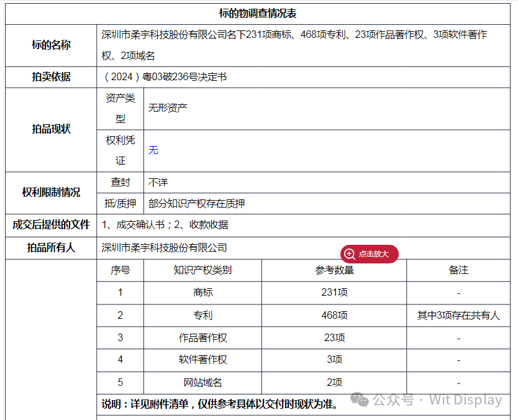This screenshot has height=420, width=518.
Task: Select the 专利 remark 其中3项存在共有人
Action: [457, 315]
